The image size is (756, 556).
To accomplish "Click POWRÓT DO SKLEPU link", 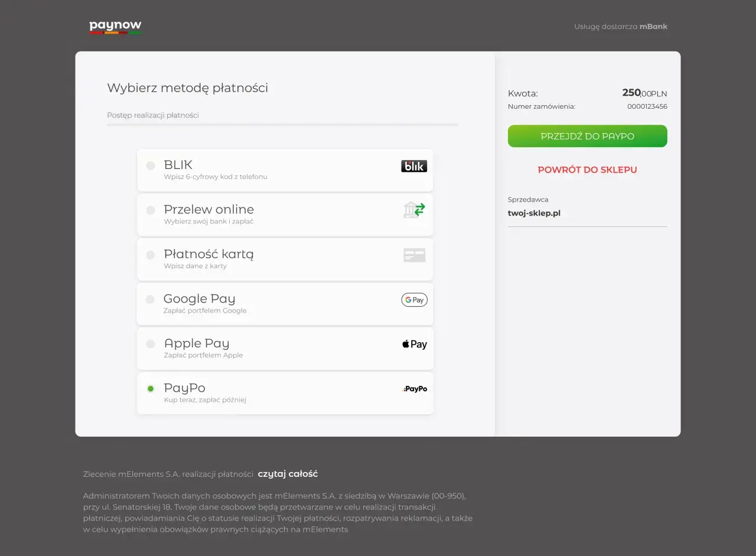I will click(x=587, y=170).
